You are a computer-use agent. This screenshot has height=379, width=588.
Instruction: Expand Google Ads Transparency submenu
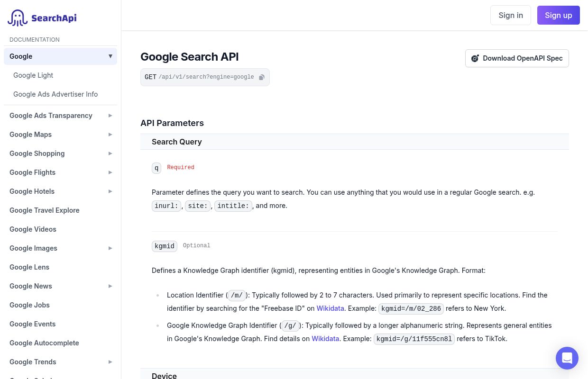point(110,116)
